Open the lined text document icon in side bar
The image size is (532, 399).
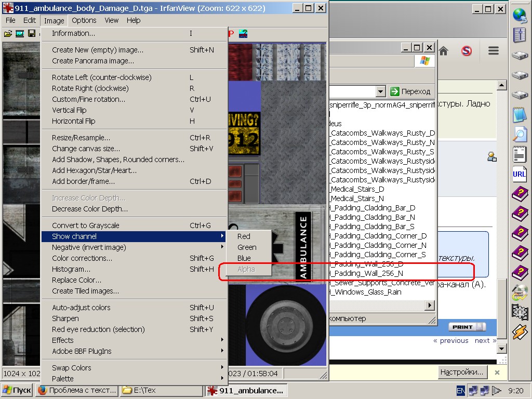tap(520, 154)
